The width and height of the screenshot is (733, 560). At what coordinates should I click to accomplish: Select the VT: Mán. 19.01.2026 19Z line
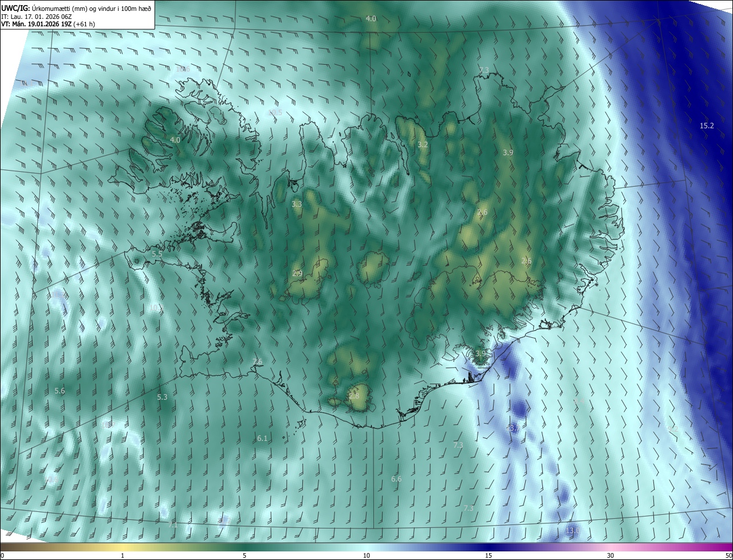48,24
